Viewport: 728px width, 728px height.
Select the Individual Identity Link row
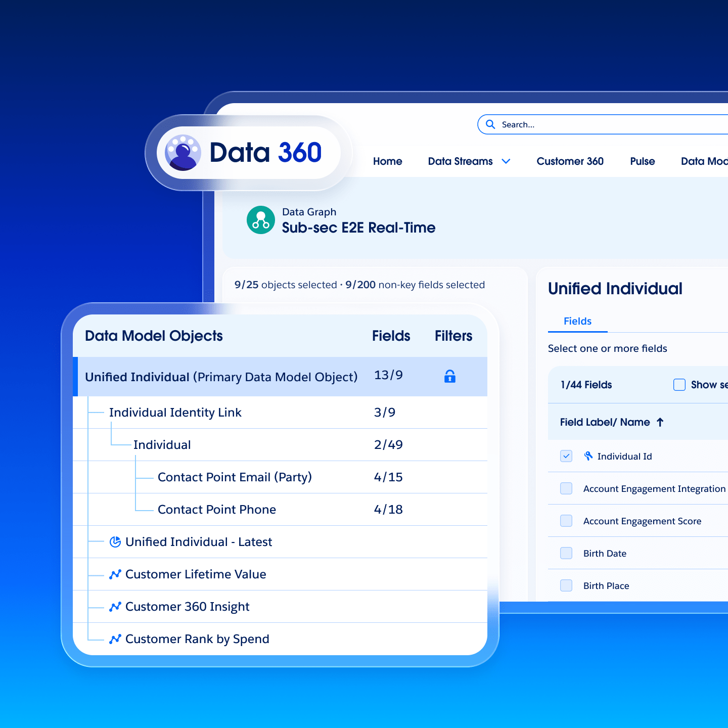coord(280,413)
